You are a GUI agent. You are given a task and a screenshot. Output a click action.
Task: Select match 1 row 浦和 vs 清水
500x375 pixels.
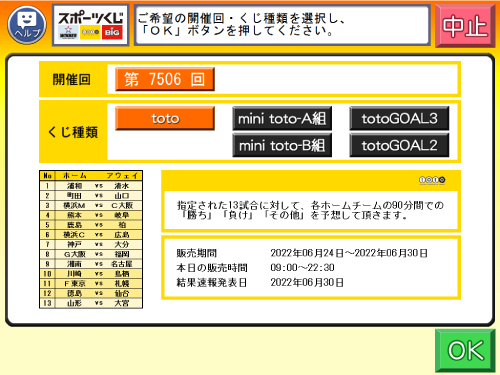point(91,186)
